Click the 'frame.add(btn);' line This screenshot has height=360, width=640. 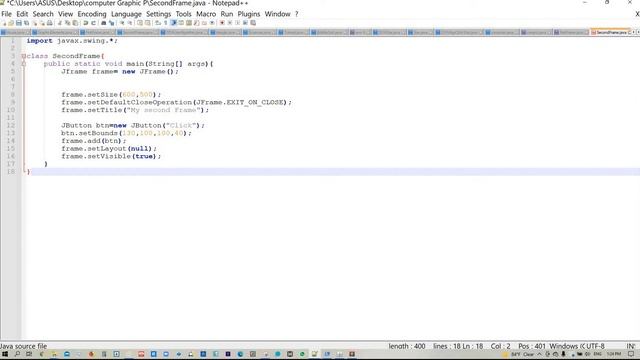(94, 141)
